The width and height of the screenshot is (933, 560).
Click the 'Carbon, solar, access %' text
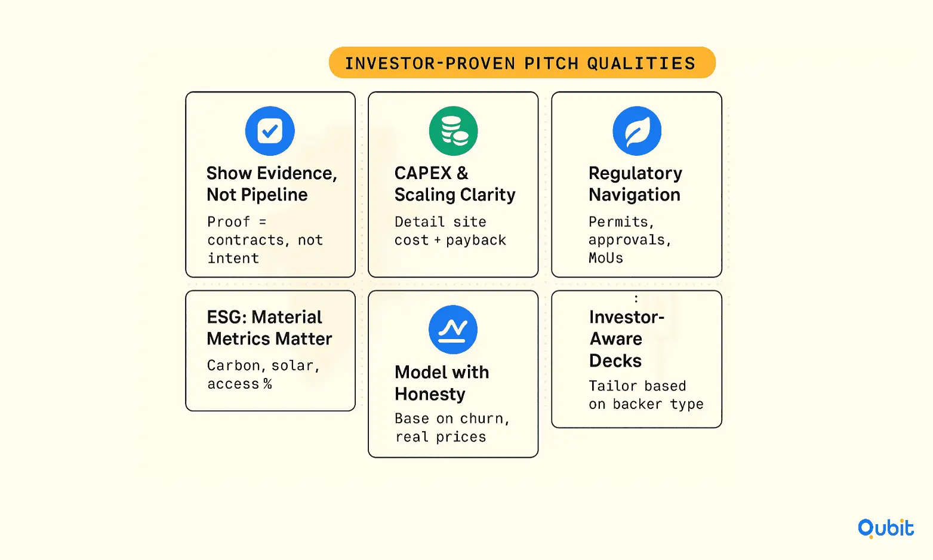point(263,374)
